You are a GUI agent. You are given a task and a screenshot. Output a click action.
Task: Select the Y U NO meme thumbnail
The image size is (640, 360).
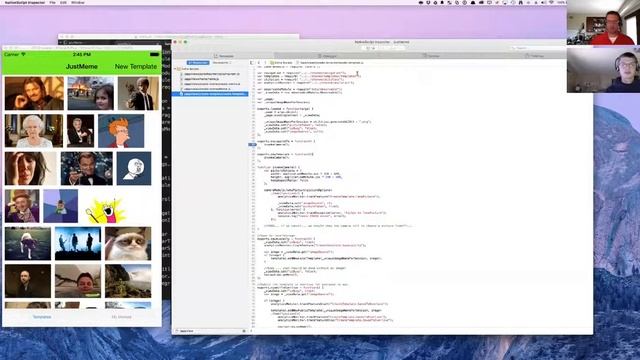(x=134, y=169)
